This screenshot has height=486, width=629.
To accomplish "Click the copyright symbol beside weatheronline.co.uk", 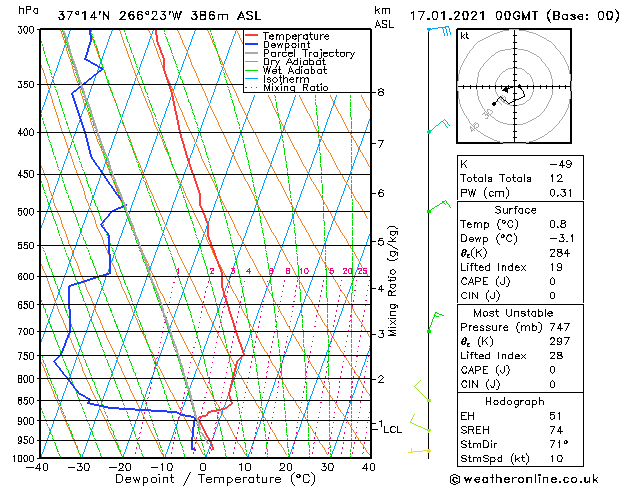I will (x=457, y=478).
